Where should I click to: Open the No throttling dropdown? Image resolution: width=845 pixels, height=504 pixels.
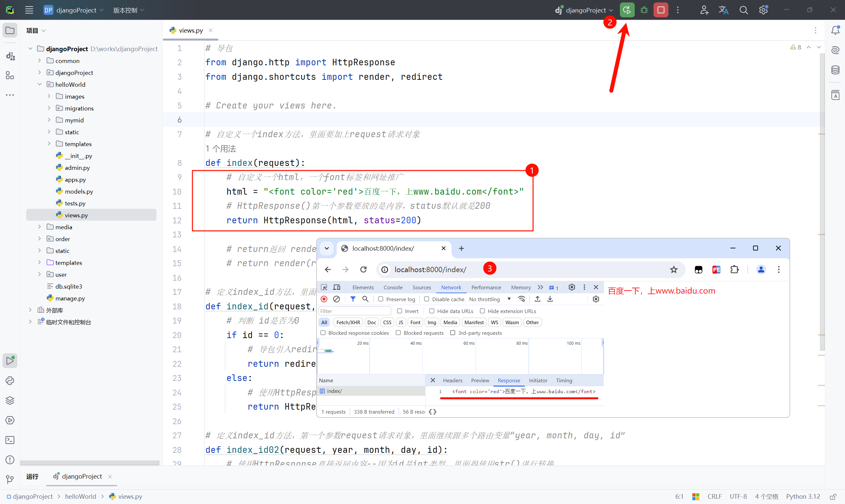point(490,299)
